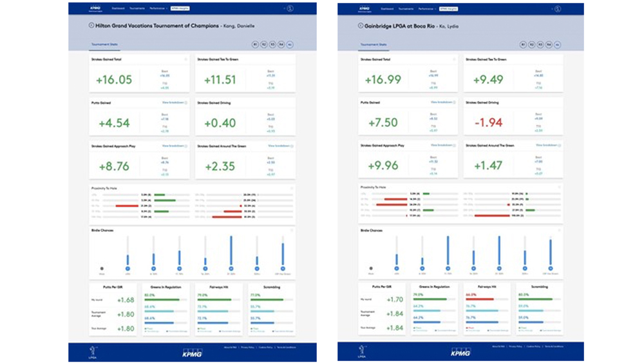Click the +0.40 Strokes Gained Driving value

pyautogui.click(x=220, y=123)
